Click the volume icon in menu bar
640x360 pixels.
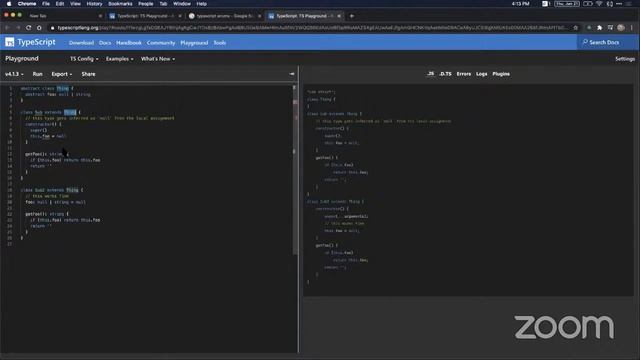coord(609,4)
